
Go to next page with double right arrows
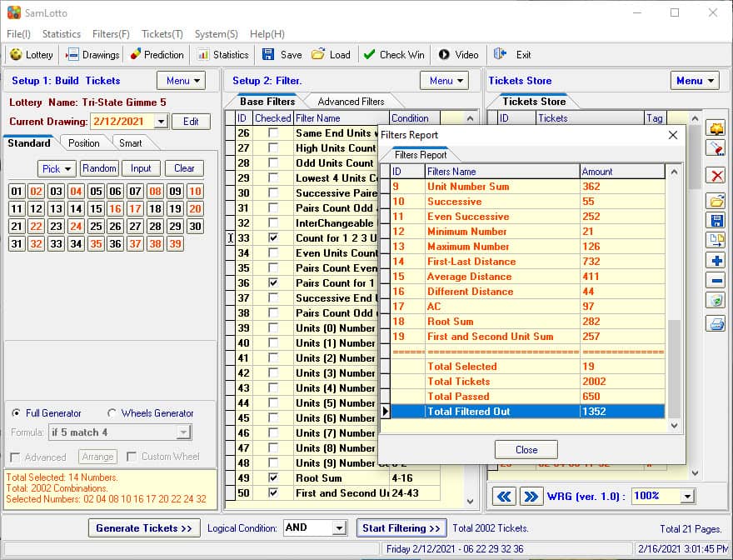pyautogui.click(x=531, y=497)
